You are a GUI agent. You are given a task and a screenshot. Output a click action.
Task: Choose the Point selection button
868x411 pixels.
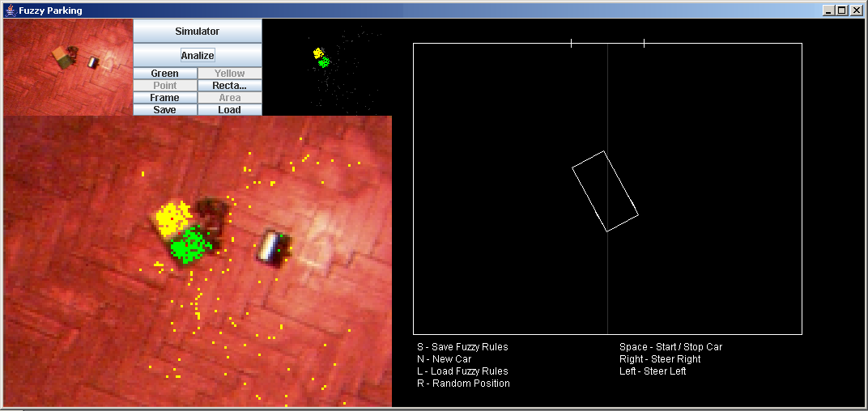[x=165, y=85]
